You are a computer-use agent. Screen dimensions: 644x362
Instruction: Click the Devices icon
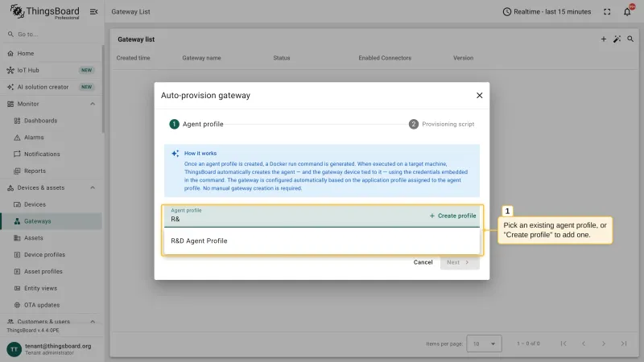click(17, 204)
